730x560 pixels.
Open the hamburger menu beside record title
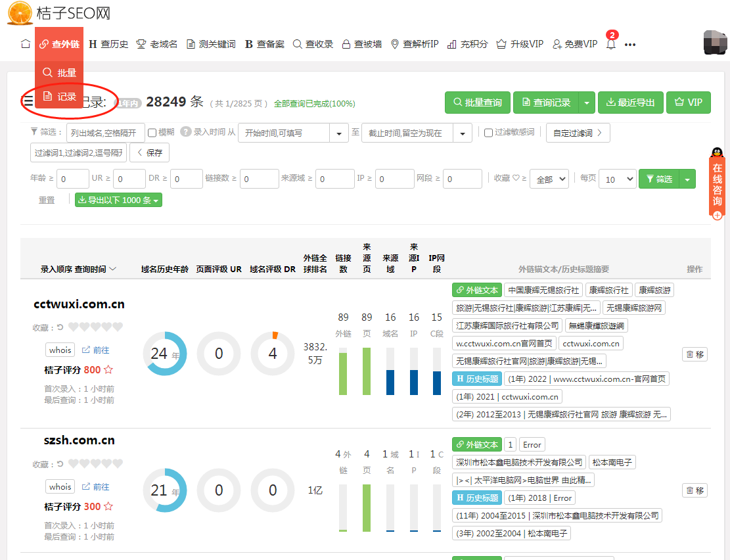pos(28,101)
